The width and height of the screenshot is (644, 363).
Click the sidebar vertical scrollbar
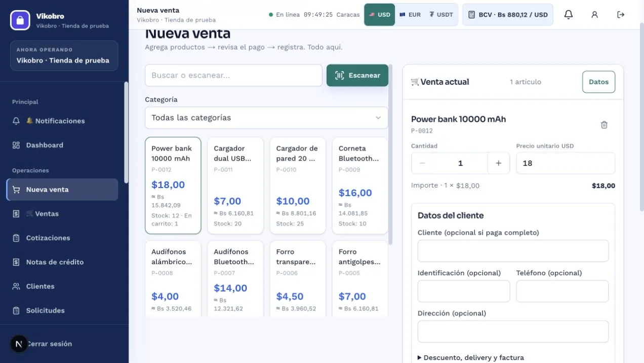(126, 132)
